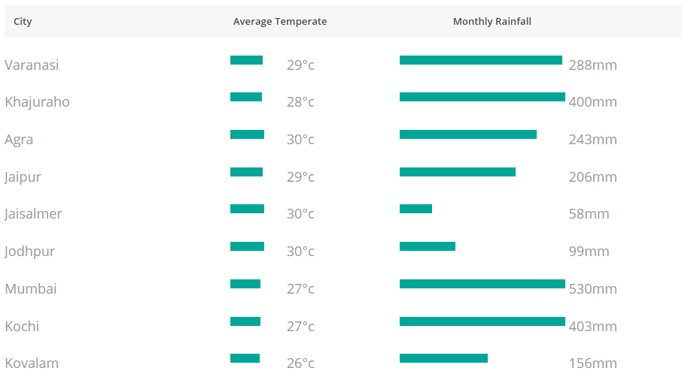Select the Khajuraho city name
The width and height of the screenshot is (688, 386).
click(37, 102)
